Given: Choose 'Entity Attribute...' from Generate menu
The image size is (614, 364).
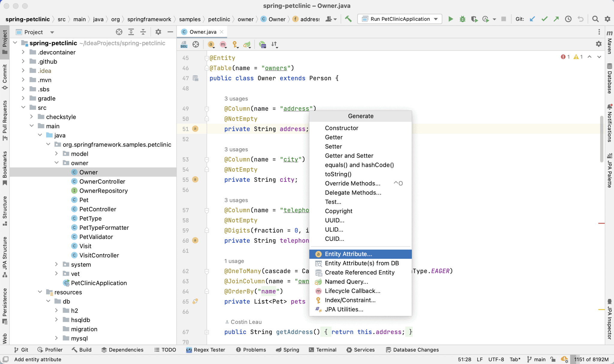Looking at the screenshot, I should 349,254.
